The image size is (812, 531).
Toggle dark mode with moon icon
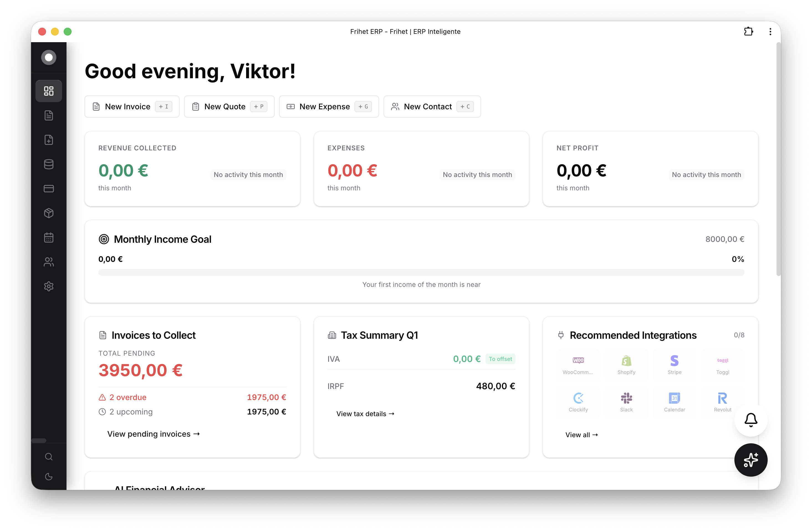pos(49,476)
